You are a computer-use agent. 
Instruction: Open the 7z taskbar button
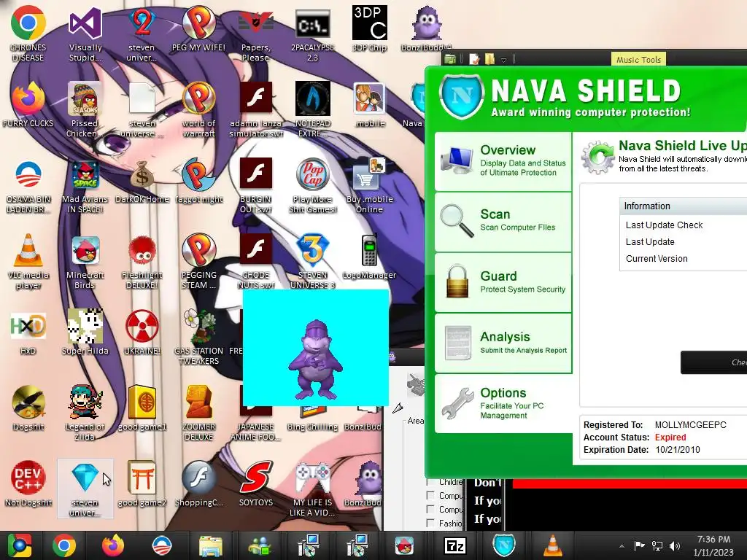point(454,545)
